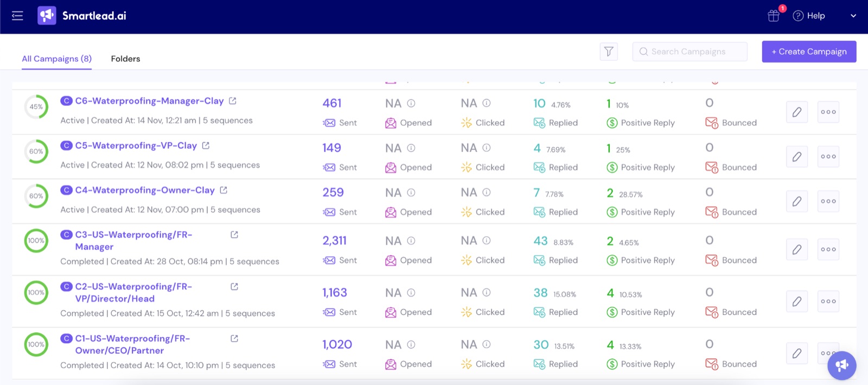Image resolution: width=868 pixels, height=385 pixels.
Task: Open C5-Waterproofing-VP-Clay external link icon
Action: [x=206, y=146]
